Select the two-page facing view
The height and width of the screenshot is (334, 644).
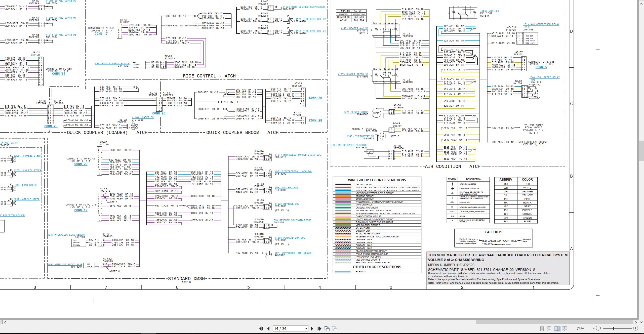click(x=557, y=328)
